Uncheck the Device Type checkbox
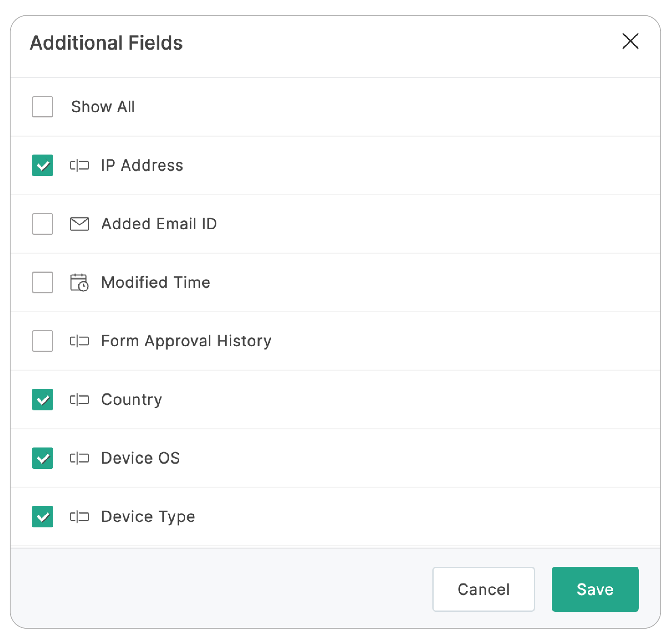 pyautogui.click(x=42, y=516)
